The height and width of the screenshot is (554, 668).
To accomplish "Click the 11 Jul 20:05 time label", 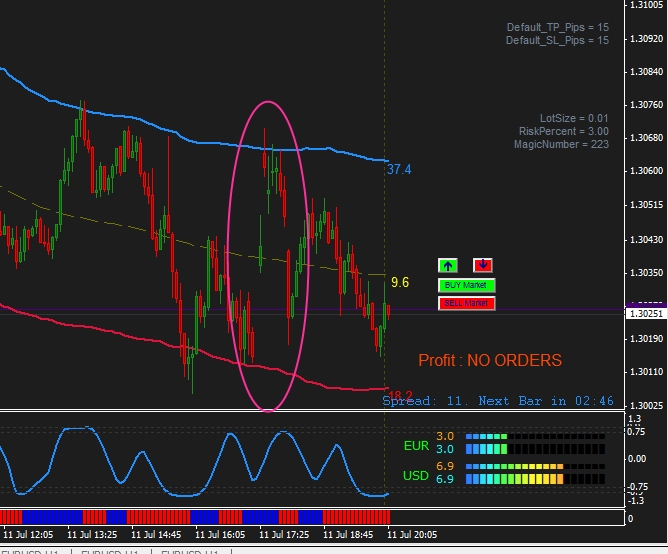I will click(412, 534).
